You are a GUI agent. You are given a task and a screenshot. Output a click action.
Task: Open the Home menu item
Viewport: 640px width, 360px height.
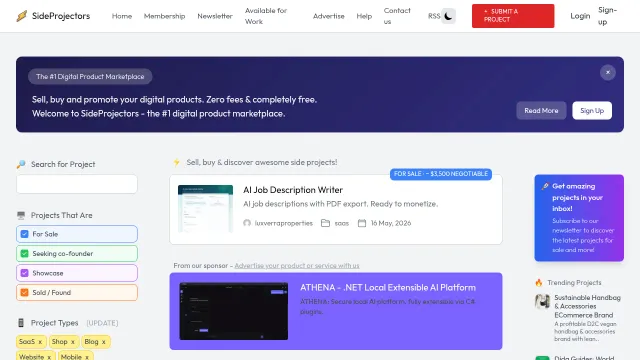pyautogui.click(x=122, y=16)
